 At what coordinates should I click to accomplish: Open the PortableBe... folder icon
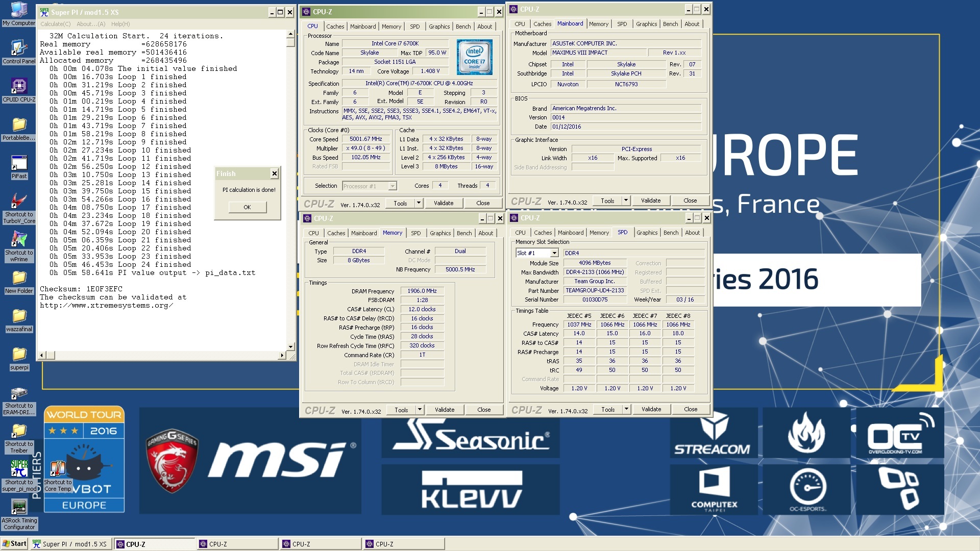pos(19,128)
